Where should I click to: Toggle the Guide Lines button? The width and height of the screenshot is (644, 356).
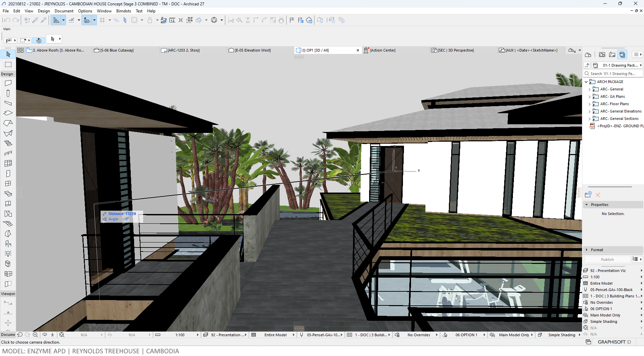[56, 20]
